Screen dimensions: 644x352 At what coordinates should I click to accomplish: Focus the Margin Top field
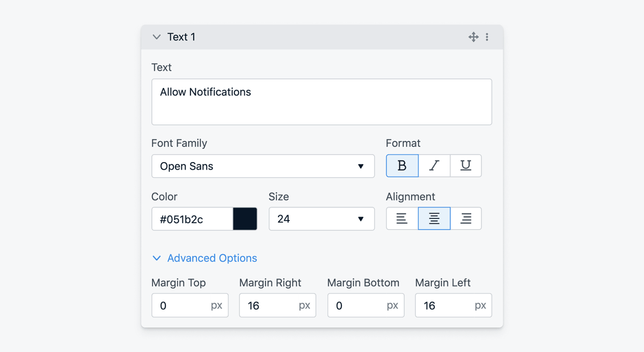pyautogui.click(x=190, y=305)
